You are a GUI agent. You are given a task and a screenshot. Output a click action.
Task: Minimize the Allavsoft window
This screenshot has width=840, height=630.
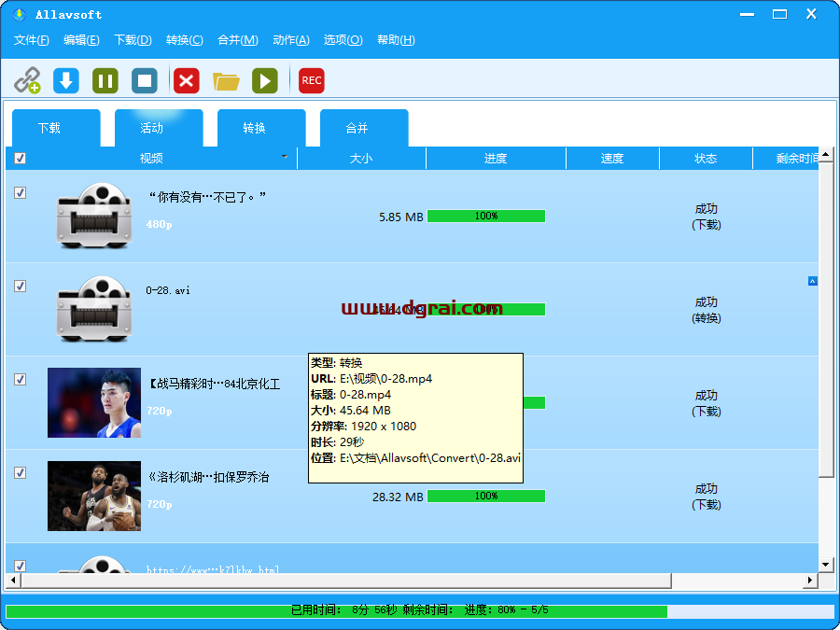click(x=748, y=14)
